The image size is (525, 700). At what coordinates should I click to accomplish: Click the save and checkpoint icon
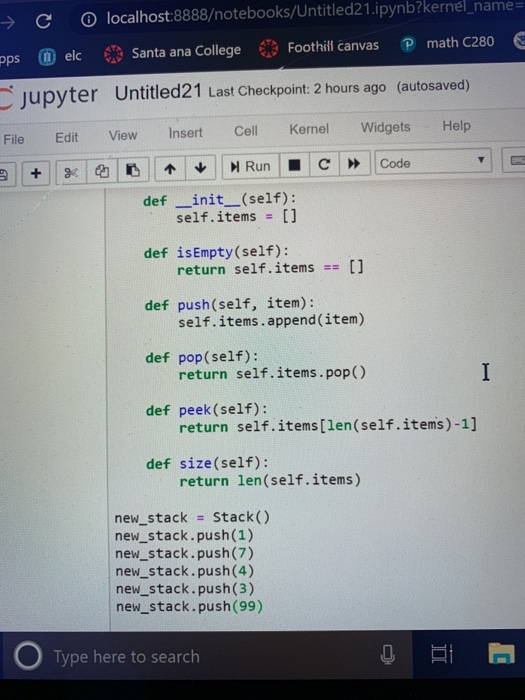[x=4, y=175]
